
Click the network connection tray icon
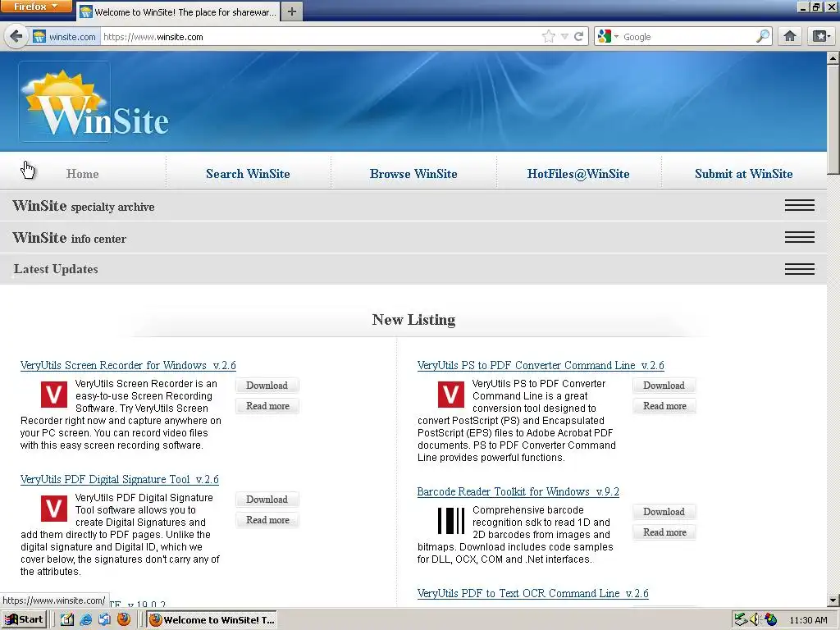[741, 620]
